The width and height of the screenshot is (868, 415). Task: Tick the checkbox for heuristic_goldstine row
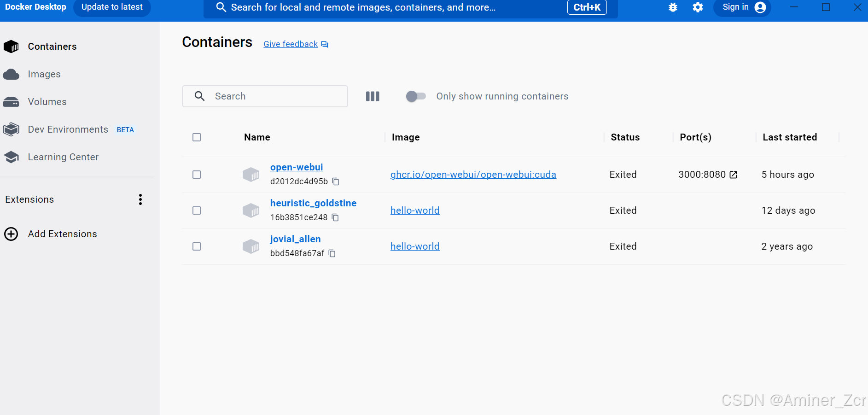pos(197,210)
